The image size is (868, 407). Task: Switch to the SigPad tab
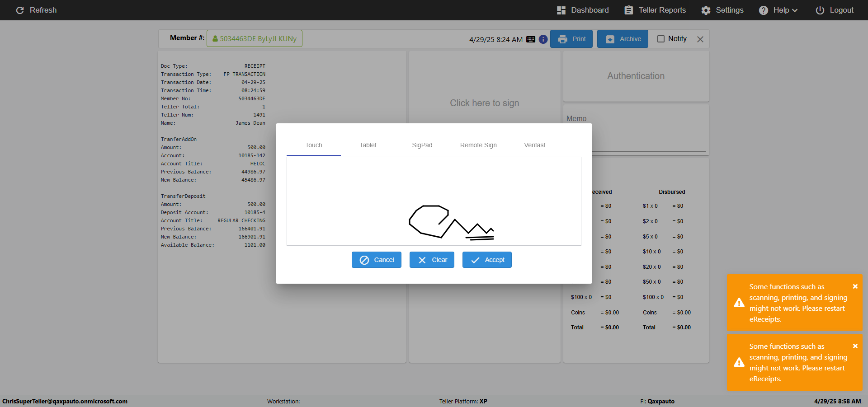[422, 145]
